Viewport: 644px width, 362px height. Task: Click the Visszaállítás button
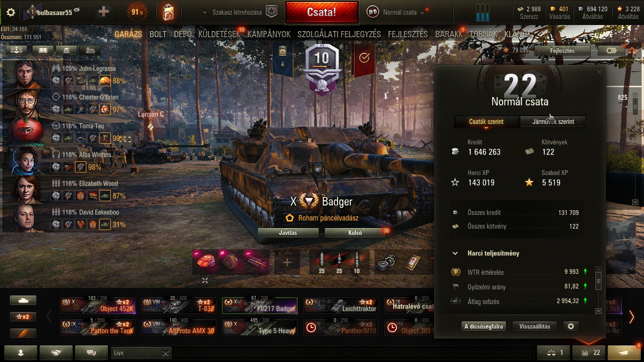538,326
